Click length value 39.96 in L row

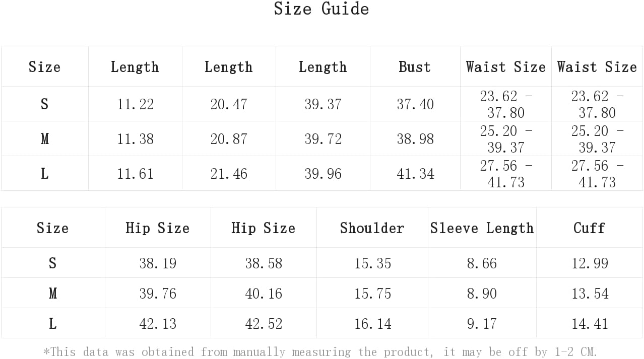click(323, 174)
